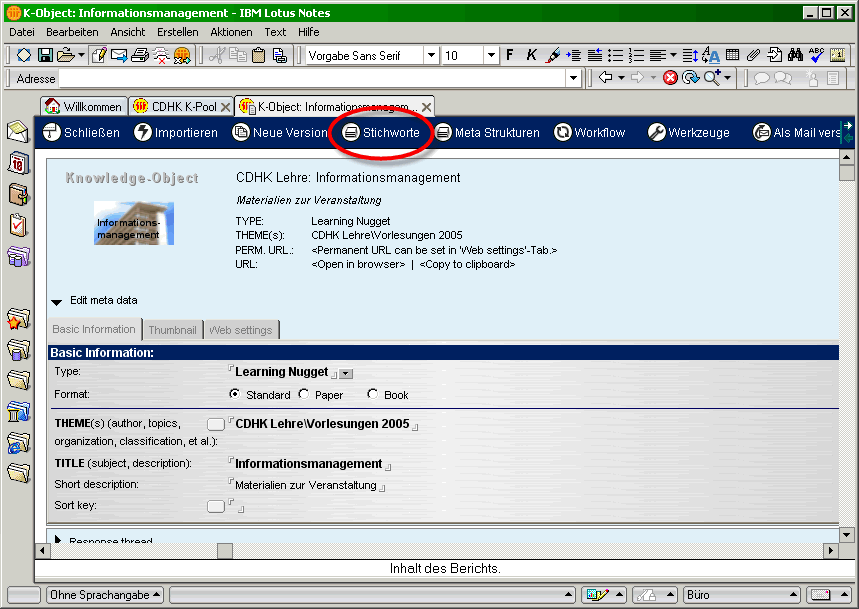
Task: Attach a file using the paperclip icon
Action: (x=753, y=55)
